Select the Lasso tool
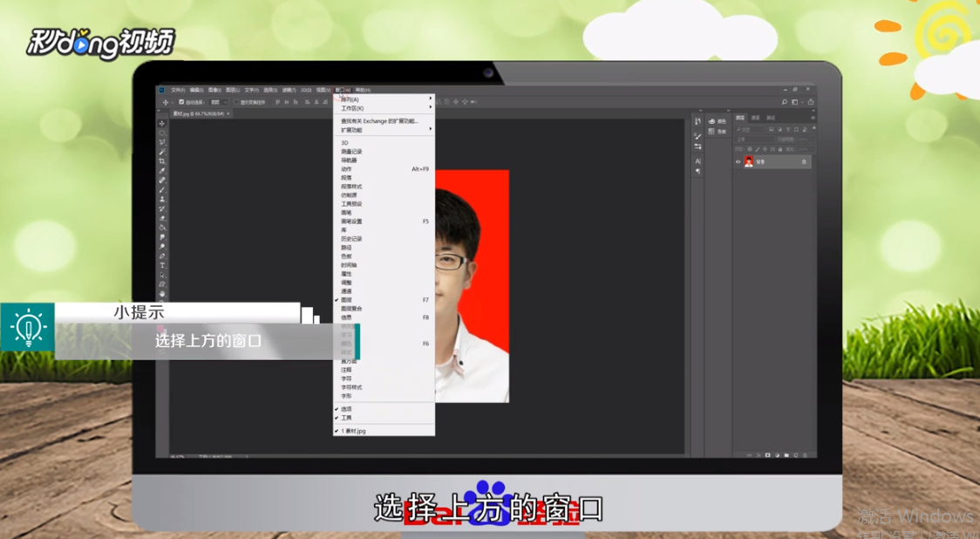 [x=162, y=142]
